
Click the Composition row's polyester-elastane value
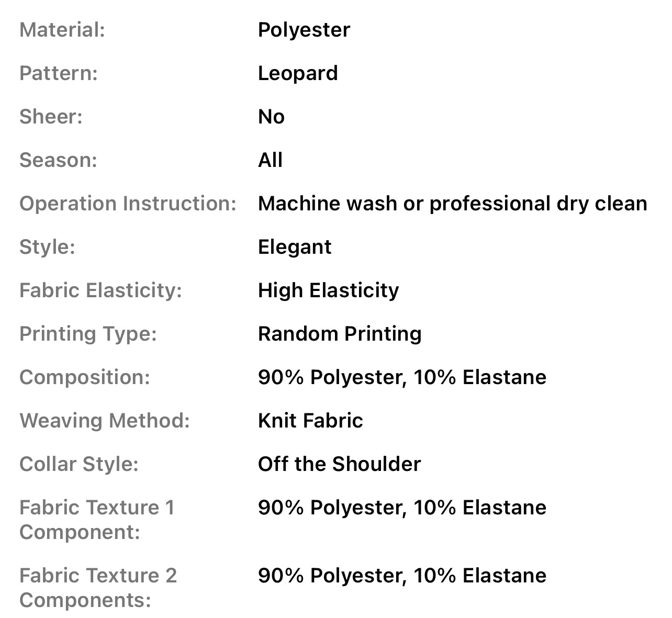coord(402,377)
